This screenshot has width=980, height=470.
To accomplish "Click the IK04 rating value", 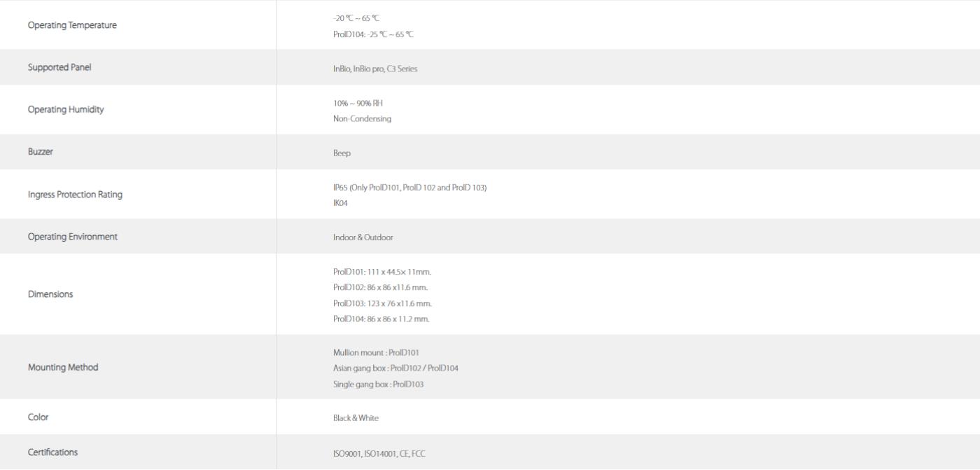I will [340, 203].
